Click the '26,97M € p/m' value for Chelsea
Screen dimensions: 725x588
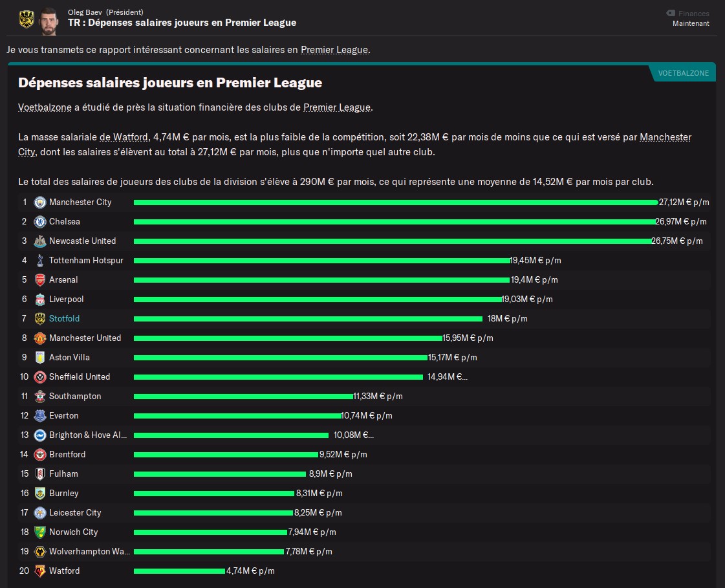tap(680, 222)
